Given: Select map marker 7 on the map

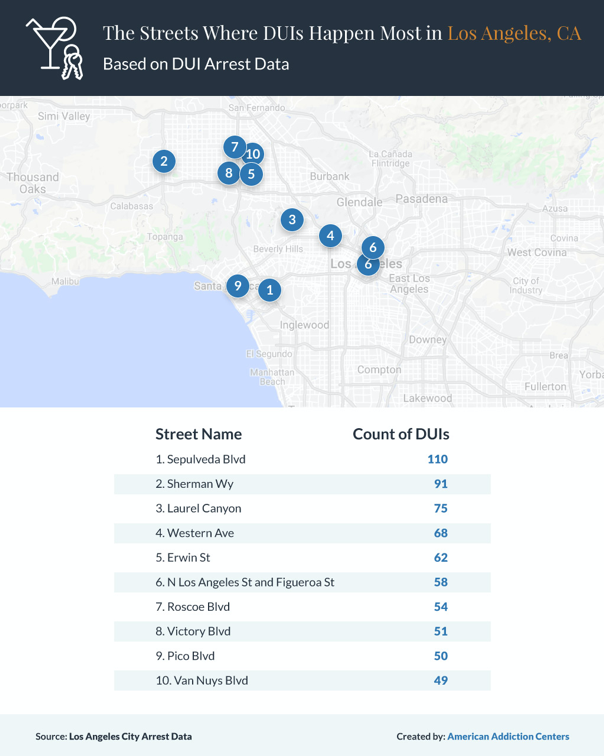Looking at the screenshot, I should point(235,147).
